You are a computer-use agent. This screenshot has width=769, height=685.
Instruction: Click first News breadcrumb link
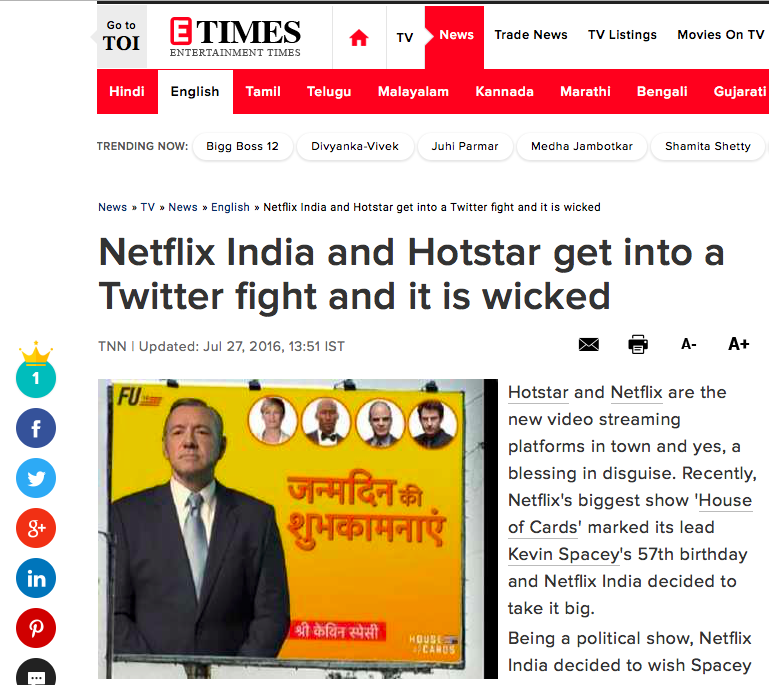coord(112,207)
